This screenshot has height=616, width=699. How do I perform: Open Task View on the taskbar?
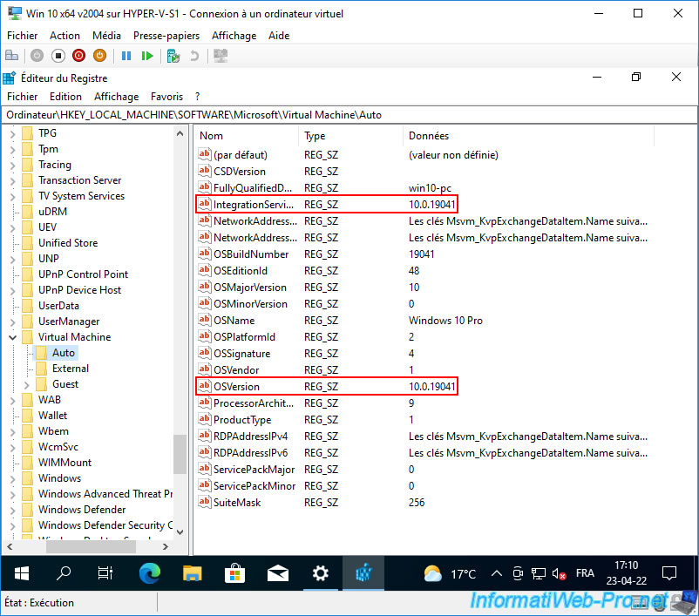click(105, 573)
